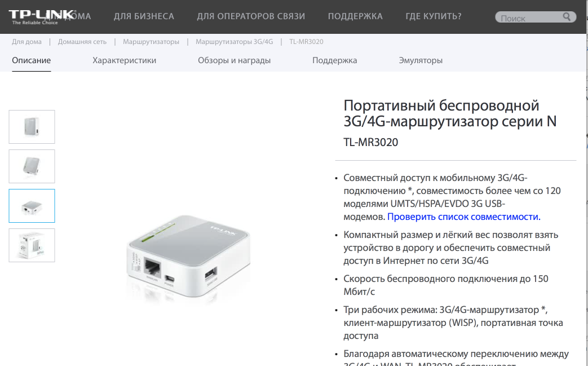Open Проверить список совместимости link

point(464,217)
